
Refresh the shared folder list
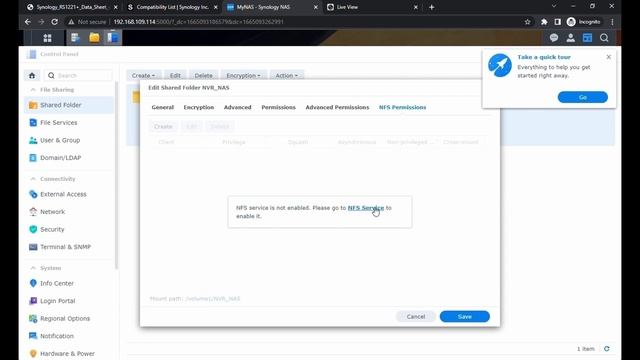tap(607, 349)
